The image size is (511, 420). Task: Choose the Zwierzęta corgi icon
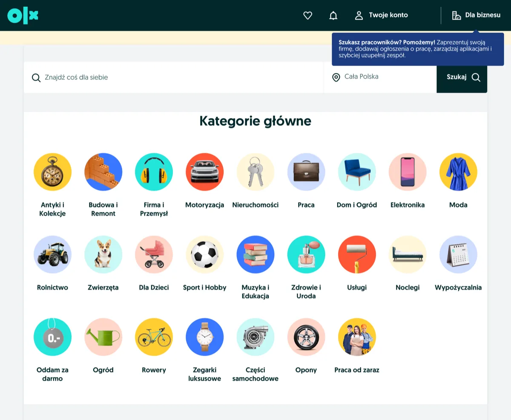(103, 254)
